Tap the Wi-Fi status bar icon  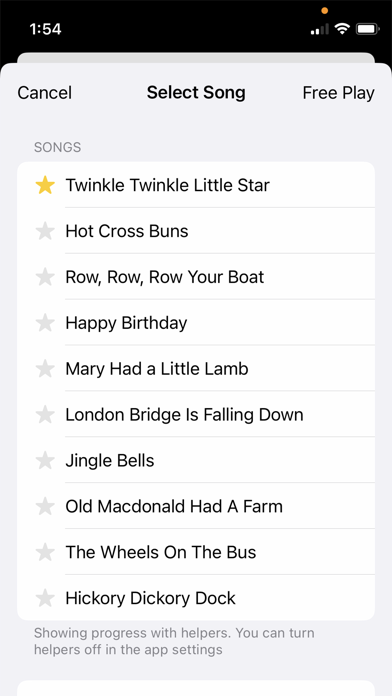click(x=342, y=29)
